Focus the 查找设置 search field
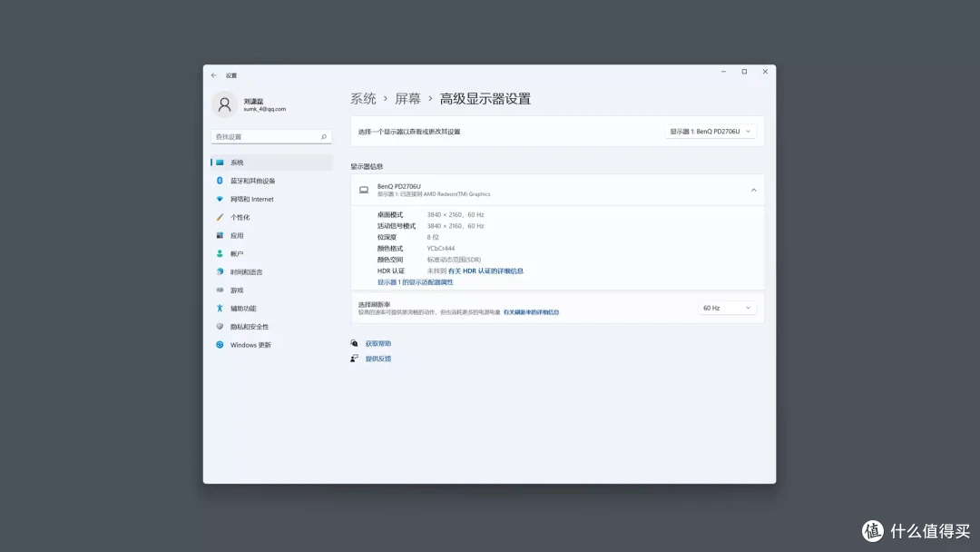Viewport: 980px width, 552px height. (271, 137)
